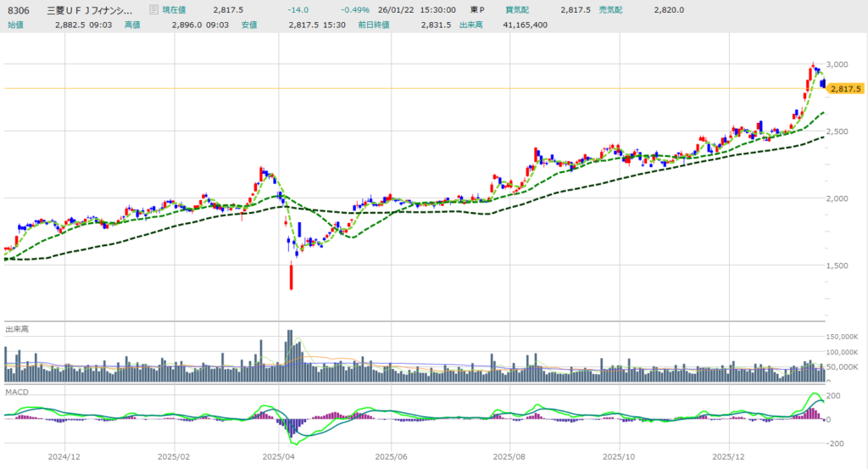Click the orange 2,817.5 price tag on axis

(844, 88)
